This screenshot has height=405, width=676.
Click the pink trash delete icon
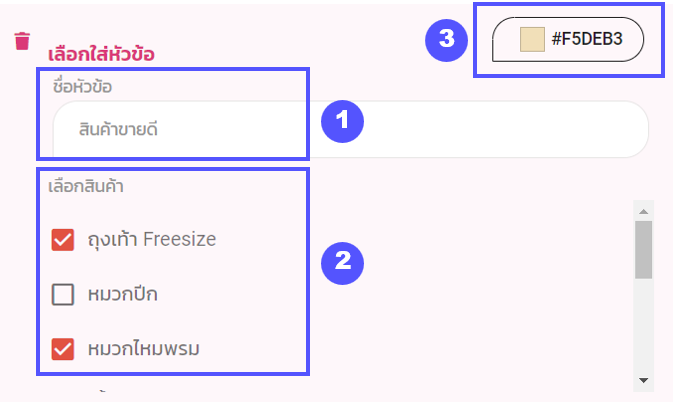coord(22,41)
